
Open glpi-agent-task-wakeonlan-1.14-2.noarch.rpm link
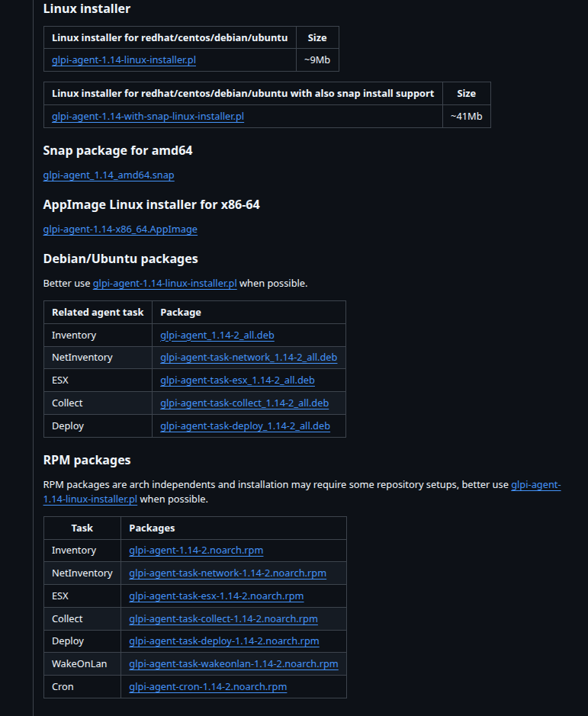233,664
